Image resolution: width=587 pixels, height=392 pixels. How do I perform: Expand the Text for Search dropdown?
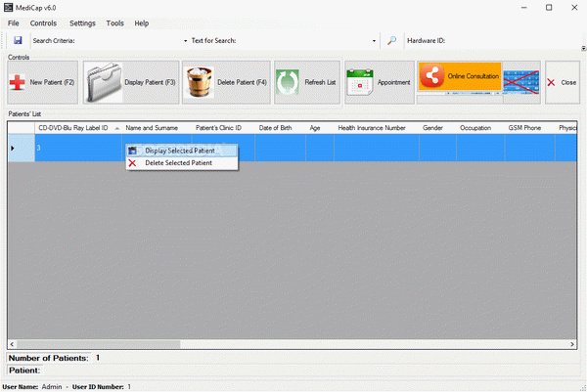point(374,41)
